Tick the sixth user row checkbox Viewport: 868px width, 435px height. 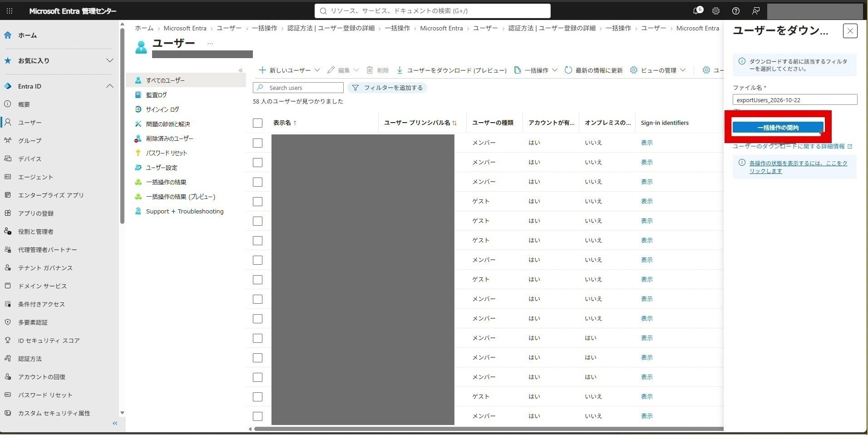pyautogui.click(x=257, y=241)
